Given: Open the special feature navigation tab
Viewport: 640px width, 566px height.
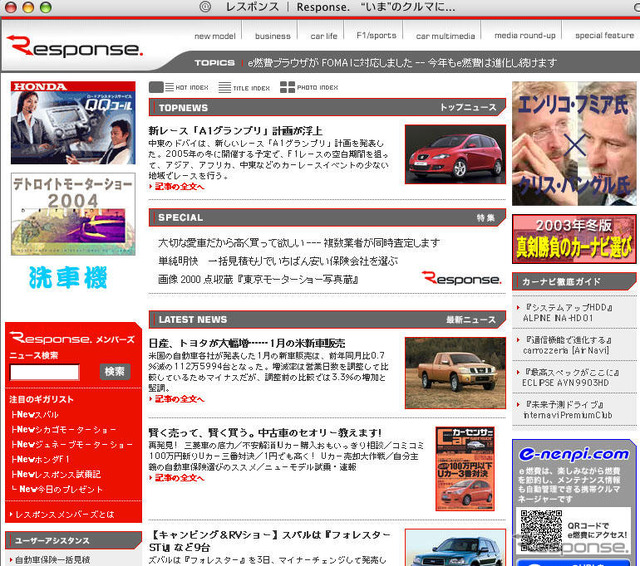Looking at the screenshot, I should point(604,36).
